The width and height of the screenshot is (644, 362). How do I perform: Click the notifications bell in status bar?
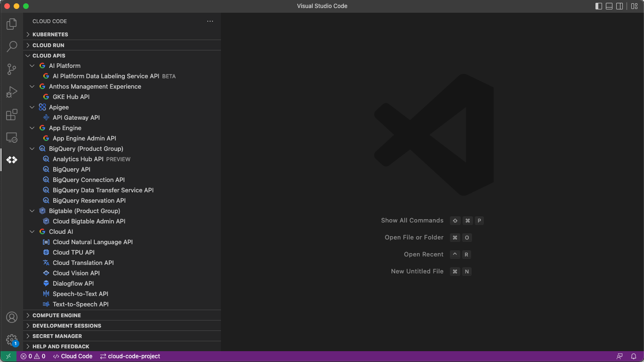[x=634, y=356]
